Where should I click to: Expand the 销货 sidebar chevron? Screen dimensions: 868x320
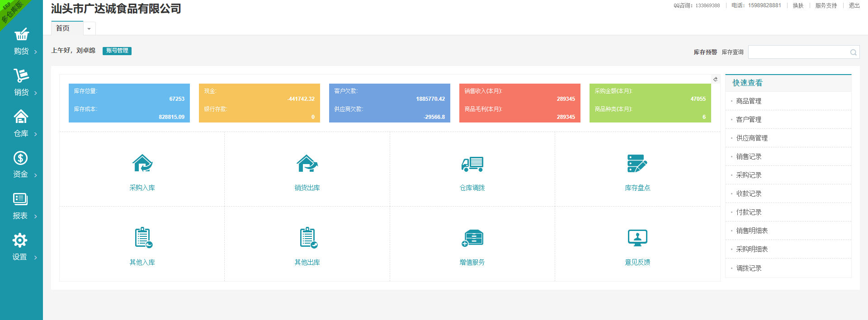tap(36, 93)
